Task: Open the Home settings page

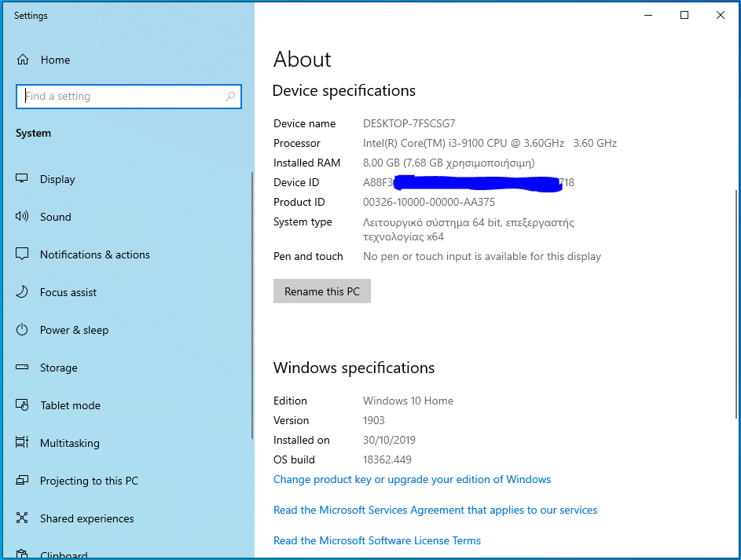Action: [55, 60]
